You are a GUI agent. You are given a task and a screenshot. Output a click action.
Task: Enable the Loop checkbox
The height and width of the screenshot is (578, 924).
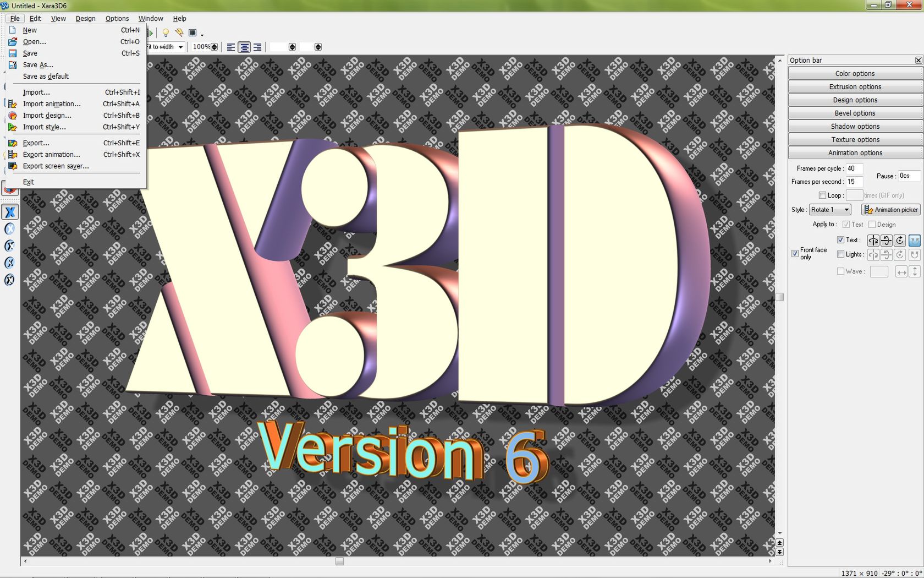point(822,195)
